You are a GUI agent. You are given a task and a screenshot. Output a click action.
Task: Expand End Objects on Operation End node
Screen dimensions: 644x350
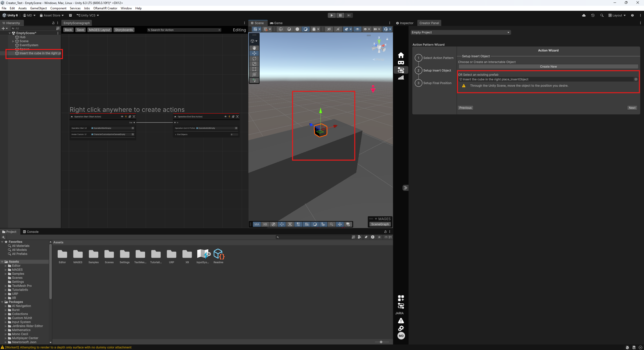[x=176, y=135]
